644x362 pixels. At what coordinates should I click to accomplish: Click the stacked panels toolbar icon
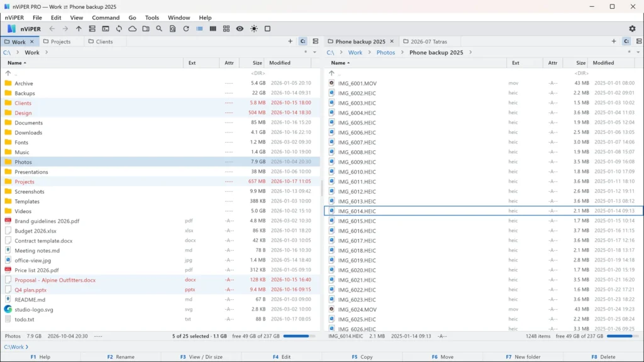(92, 29)
